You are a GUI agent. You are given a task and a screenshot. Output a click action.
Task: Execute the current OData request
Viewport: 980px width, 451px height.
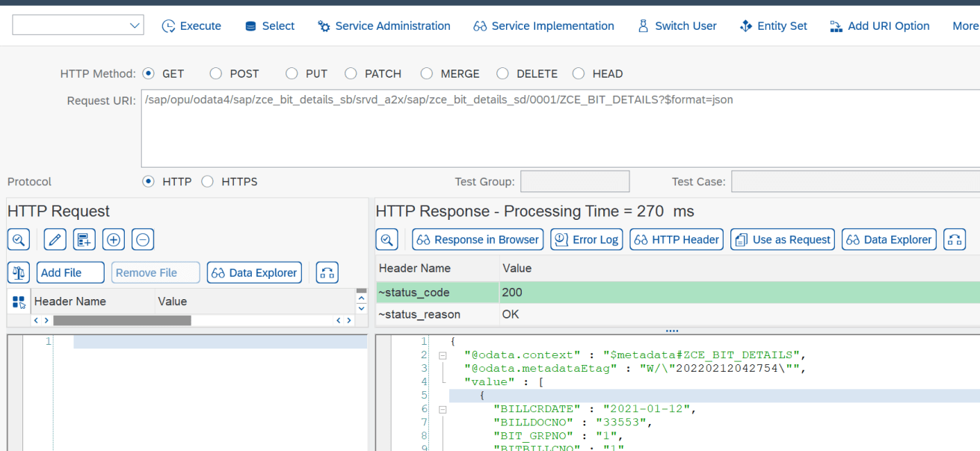(x=191, y=25)
